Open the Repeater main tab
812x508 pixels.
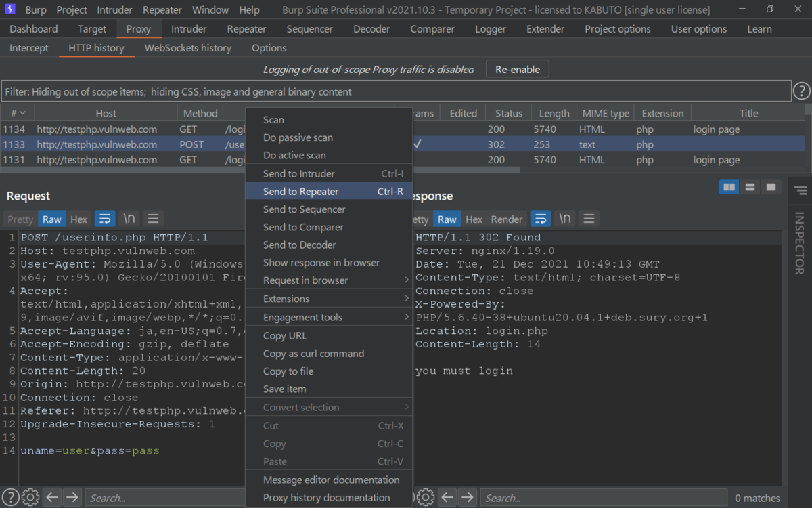[247, 29]
